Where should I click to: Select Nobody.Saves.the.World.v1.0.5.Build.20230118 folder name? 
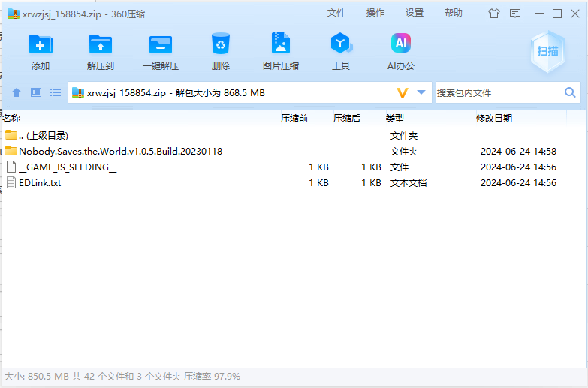point(120,151)
